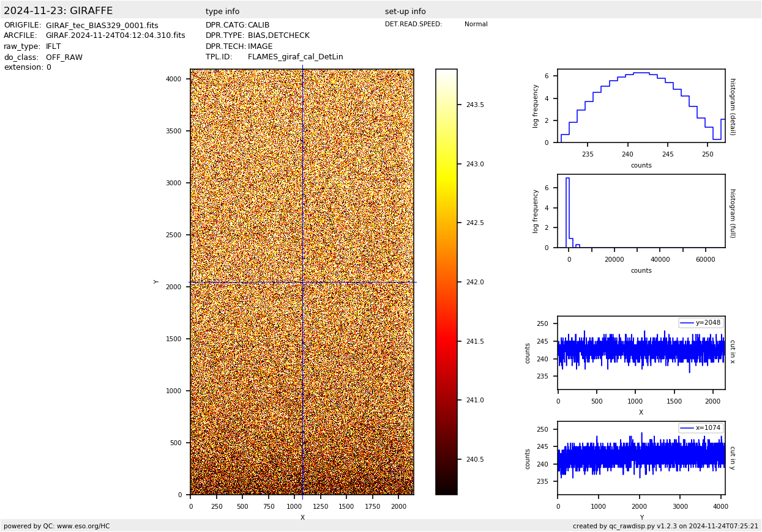
Task: Click the DPR.TYPE value BIAS,DETCHECK
Action: pyautogui.click(x=278, y=36)
